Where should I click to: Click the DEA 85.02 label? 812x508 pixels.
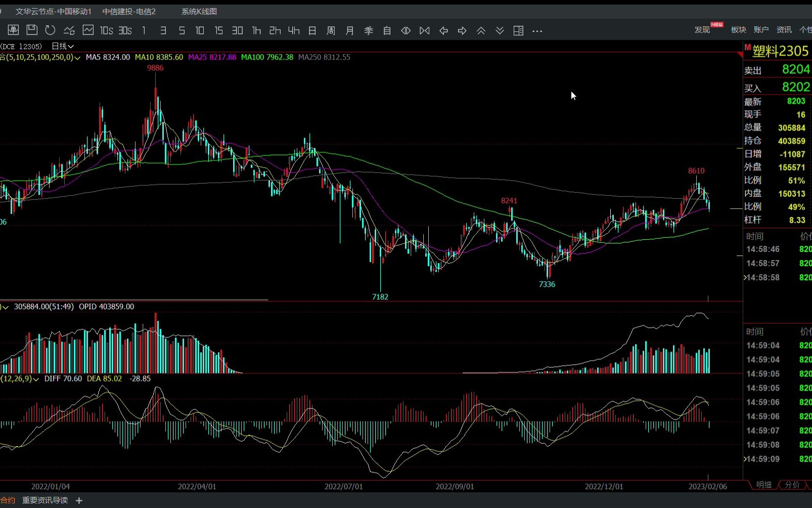(x=104, y=378)
